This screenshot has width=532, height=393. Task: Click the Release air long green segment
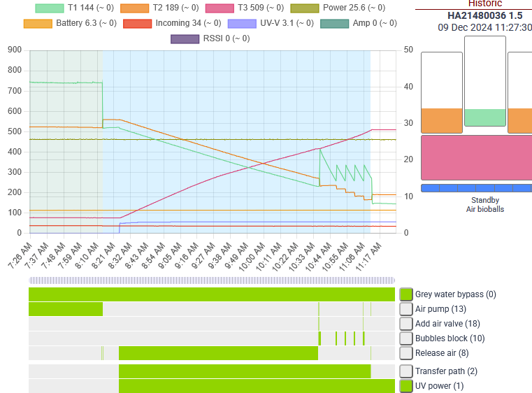219,353
